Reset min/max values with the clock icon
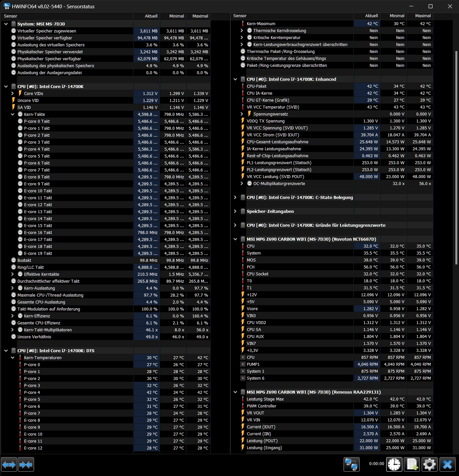Viewport: 459px width, 476px height. click(x=394, y=464)
